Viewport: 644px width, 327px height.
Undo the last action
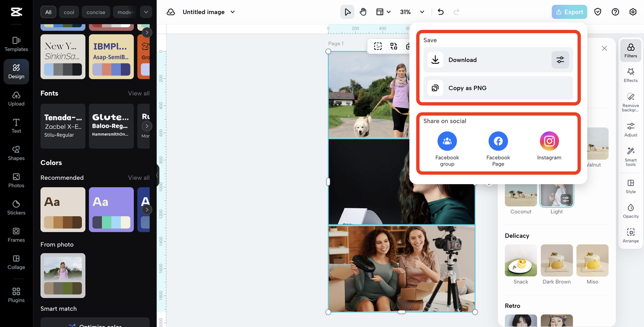tap(441, 12)
